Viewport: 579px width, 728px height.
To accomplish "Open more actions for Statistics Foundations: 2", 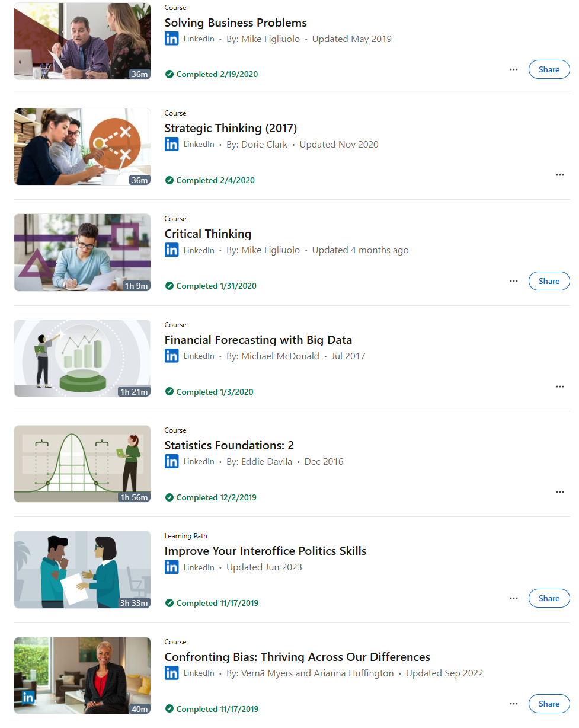I will point(559,492).
